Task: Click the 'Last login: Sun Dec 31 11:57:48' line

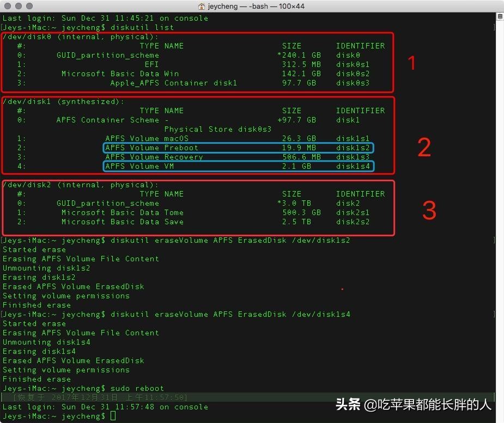Action: coord(105,407)
